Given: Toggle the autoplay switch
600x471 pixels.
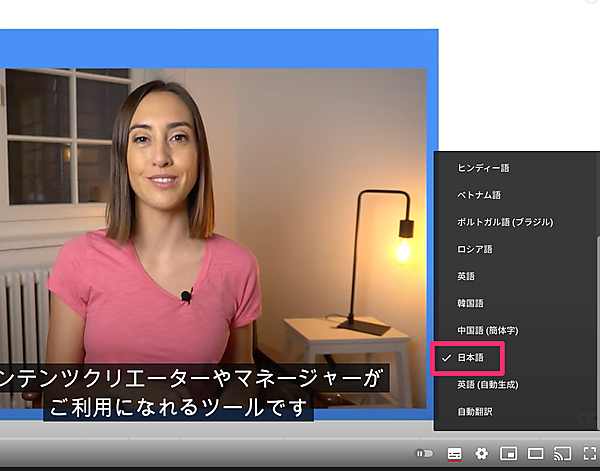Looking at the screenshot, I should 424,454.
